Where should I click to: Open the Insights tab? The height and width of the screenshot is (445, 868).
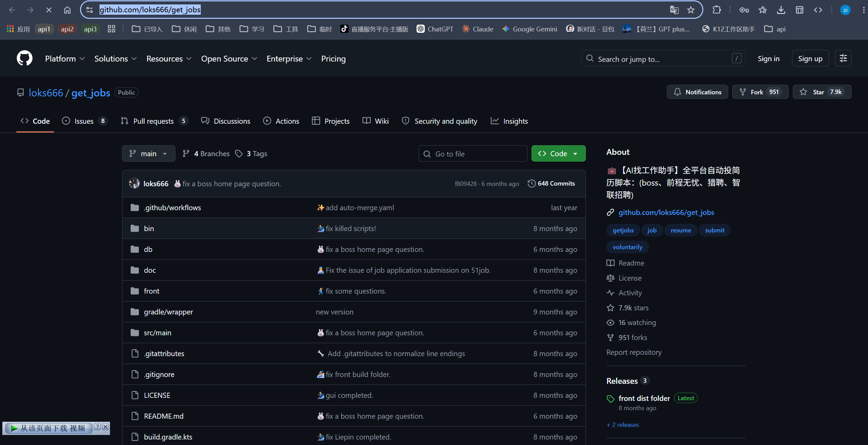point(509,121)
